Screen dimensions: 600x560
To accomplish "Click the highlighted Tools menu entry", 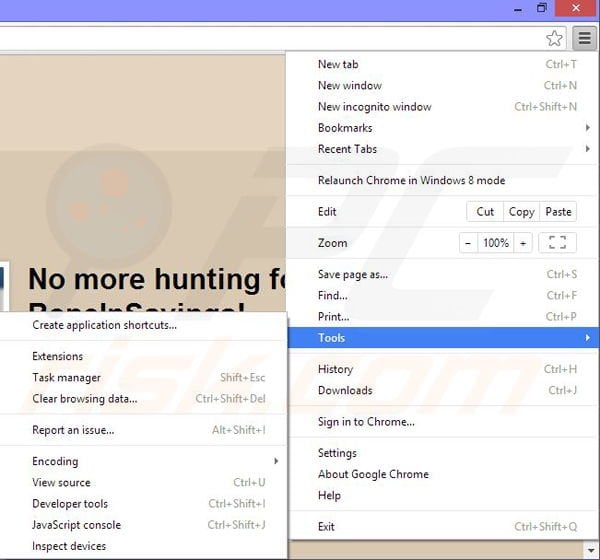I will [x=443, y=338].
